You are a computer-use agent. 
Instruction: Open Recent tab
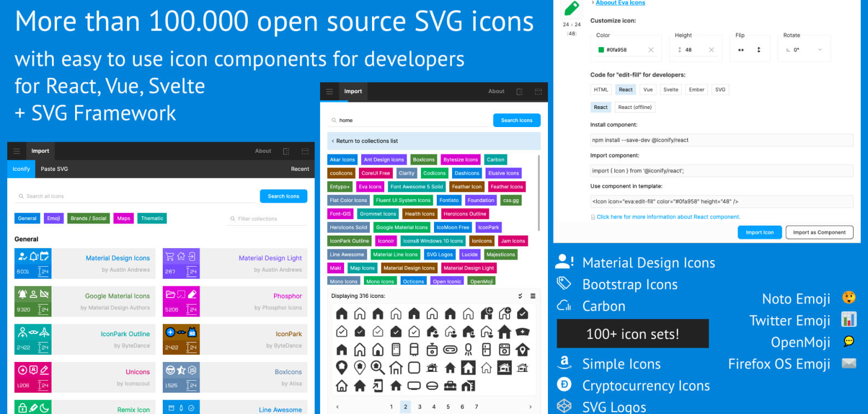[300, 169]
